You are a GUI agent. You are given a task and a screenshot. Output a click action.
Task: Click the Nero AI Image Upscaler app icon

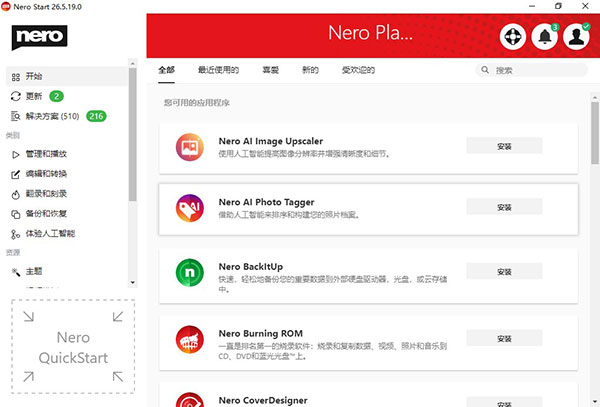coord(190,147)
